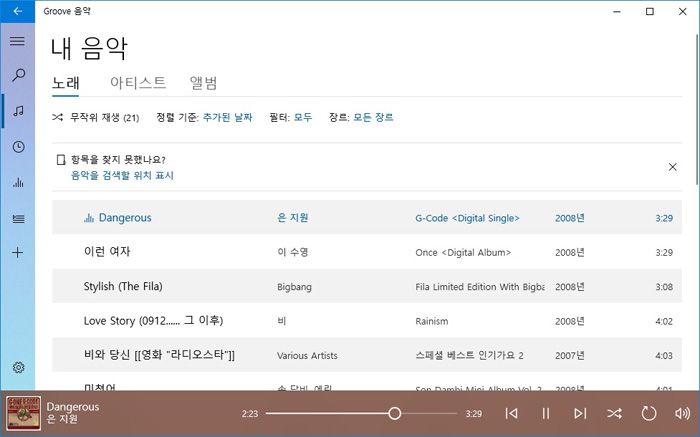Click artist 비 in Love Story row
700x437 pixels.
(282, 321)
